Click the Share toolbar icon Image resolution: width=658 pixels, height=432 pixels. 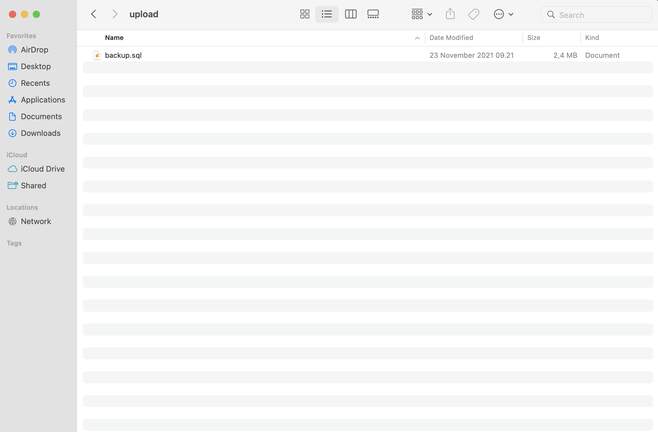[450, 14]
